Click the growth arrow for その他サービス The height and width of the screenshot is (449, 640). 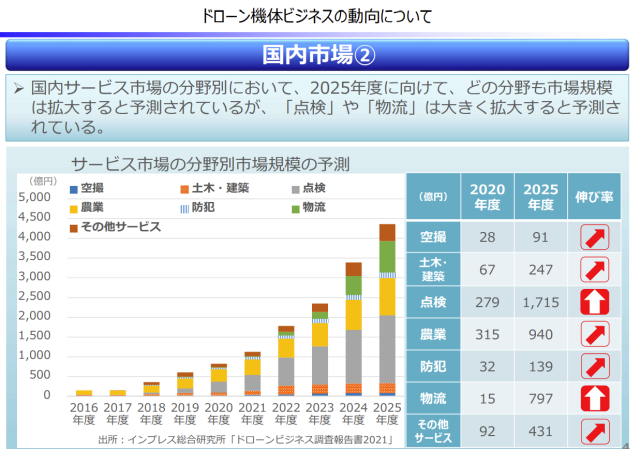click(x=595, y=430)
